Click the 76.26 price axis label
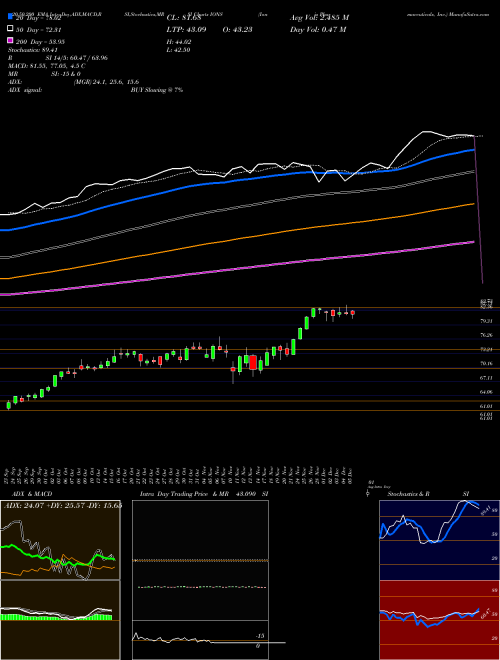 486,335
